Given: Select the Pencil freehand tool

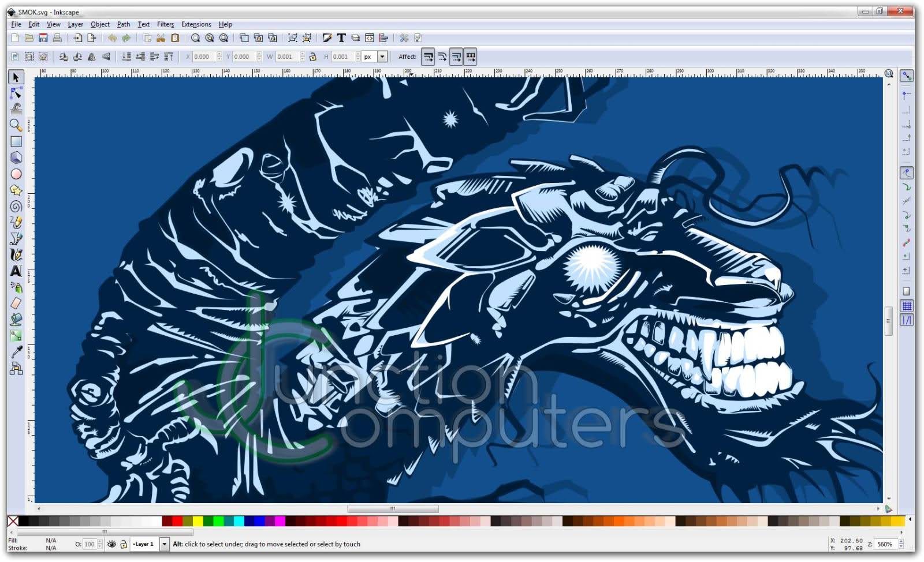Looking at the screenshot, I should tap(16, 222).
